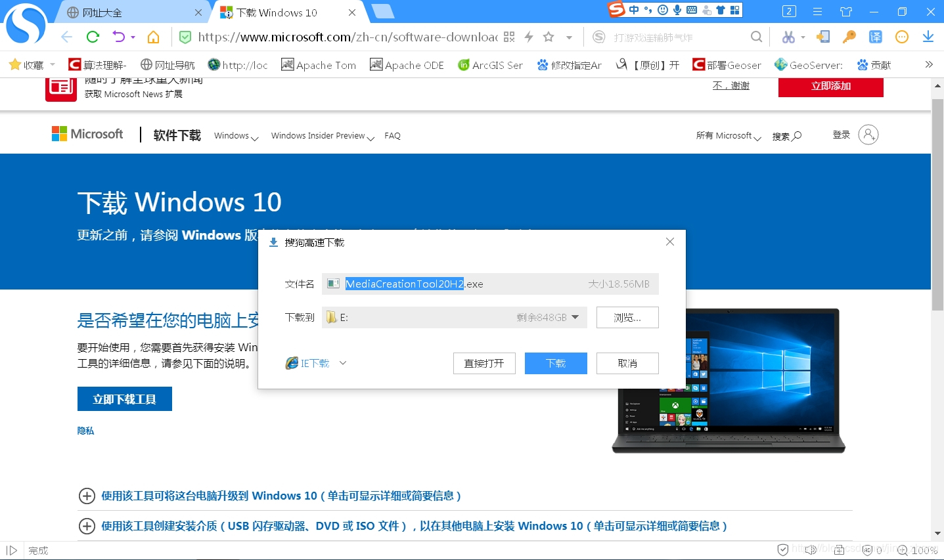Expand the screenshot tool dropdown arrow
Viewport: 944px width, 560px height.
[x=803, y=37]
